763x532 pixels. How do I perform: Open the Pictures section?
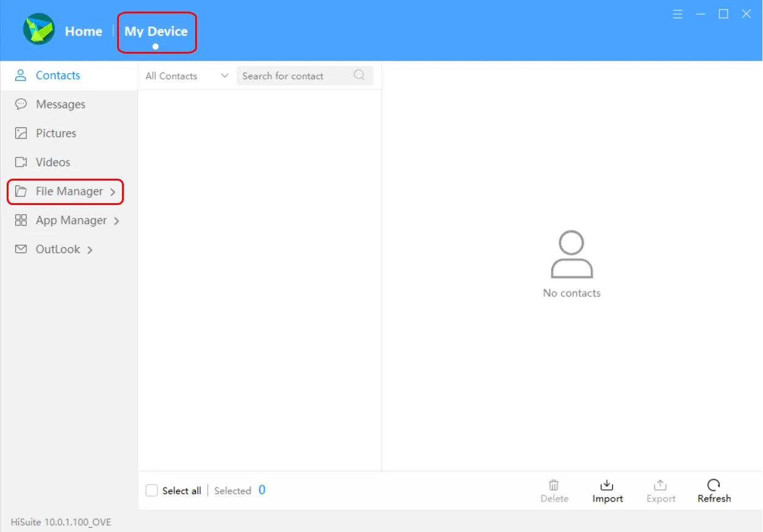[x=56, y=133]
